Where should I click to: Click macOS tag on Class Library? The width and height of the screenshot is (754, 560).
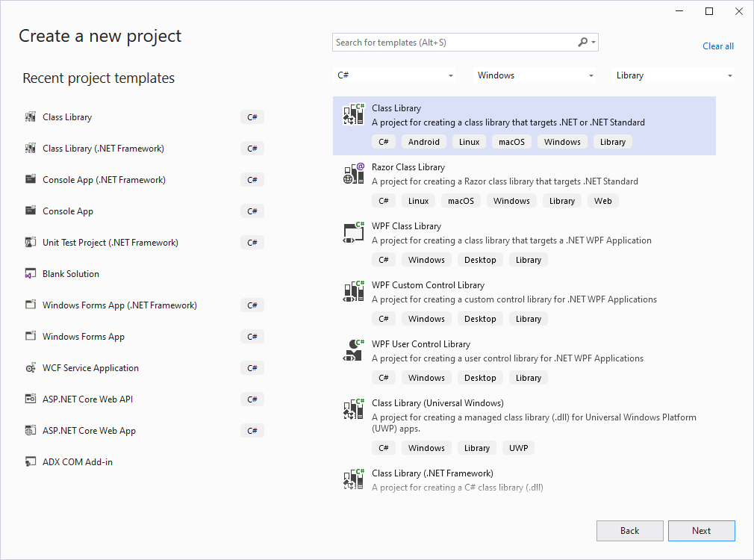pyautogui.click(x=511, y=142)
